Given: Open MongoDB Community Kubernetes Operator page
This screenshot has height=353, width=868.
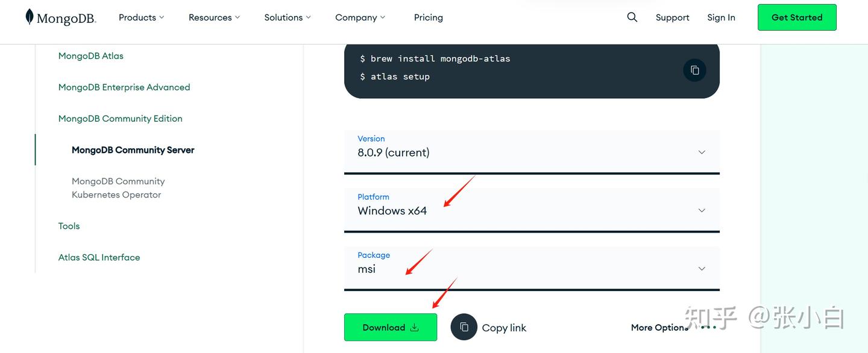Looking at the screenshot, I should click(118, 188).
